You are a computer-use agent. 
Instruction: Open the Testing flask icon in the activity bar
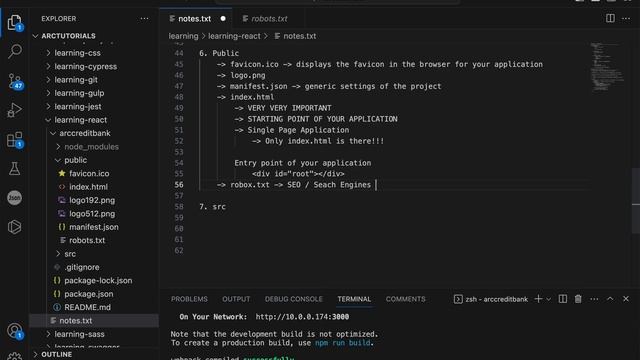click(14, 169)
